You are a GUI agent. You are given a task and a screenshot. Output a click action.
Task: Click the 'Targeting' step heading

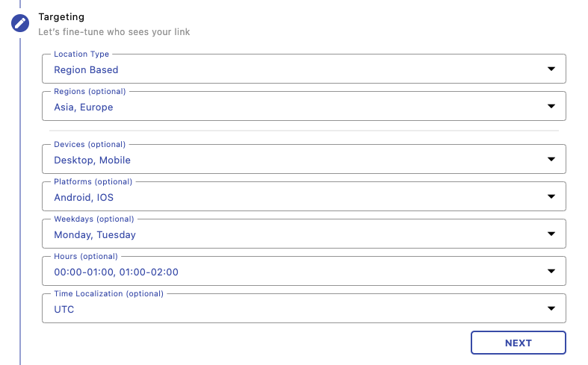pyautogui.click(x=61, y=16)
